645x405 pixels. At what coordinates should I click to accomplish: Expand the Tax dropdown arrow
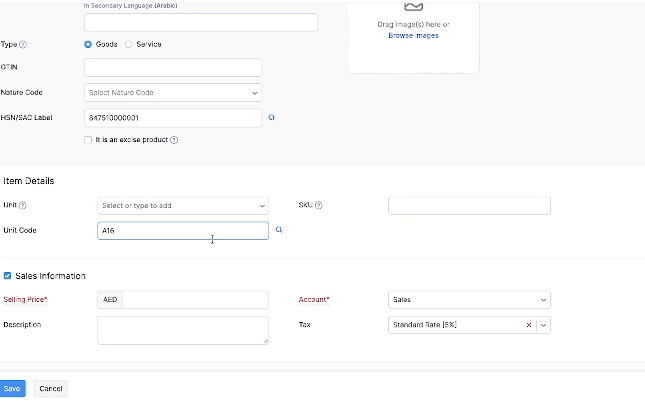click(x=543, y=325)
